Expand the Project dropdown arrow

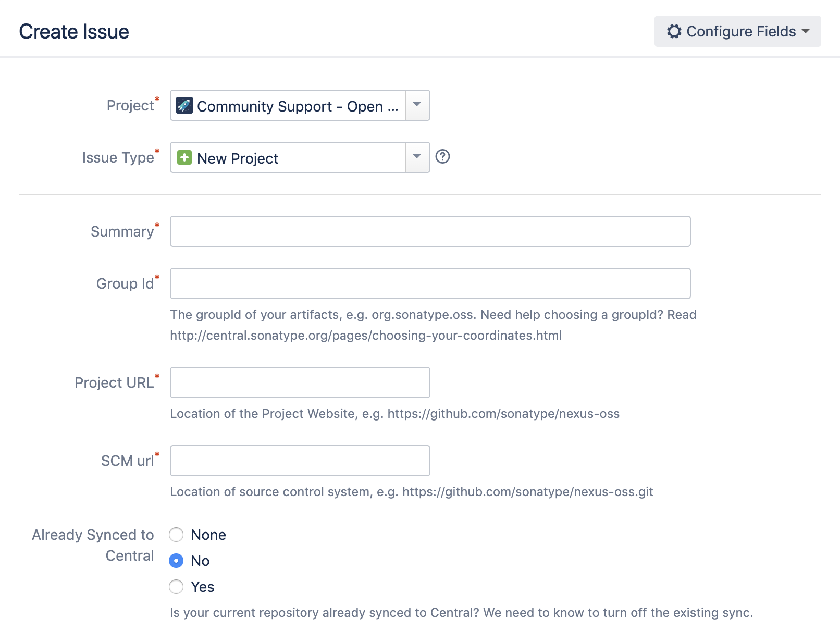[417, 105]
